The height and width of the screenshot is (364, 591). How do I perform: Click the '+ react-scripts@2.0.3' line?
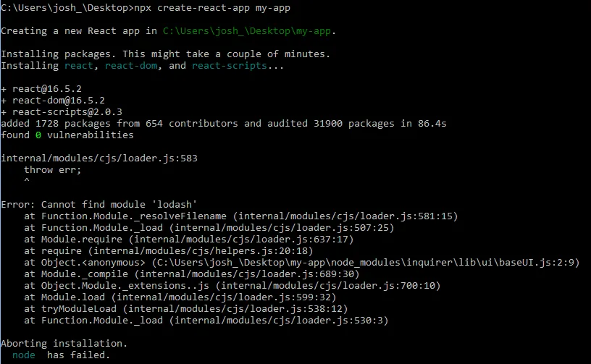coord(62,112)
